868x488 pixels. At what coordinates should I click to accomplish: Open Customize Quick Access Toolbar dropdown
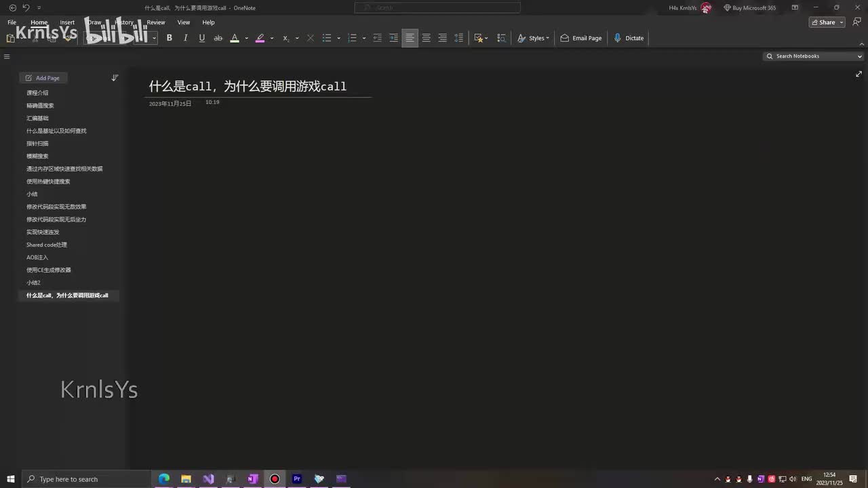click(39, 7)
